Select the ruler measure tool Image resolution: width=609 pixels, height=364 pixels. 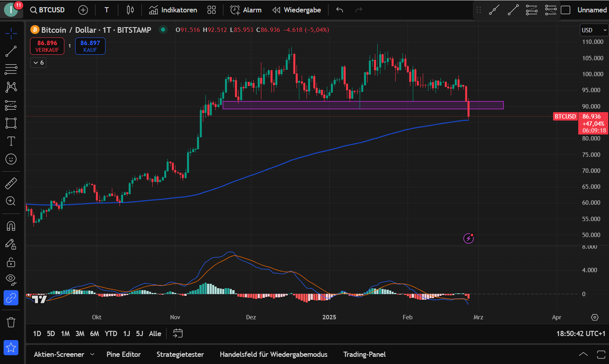pyautogui.click(x=11, y=183)
